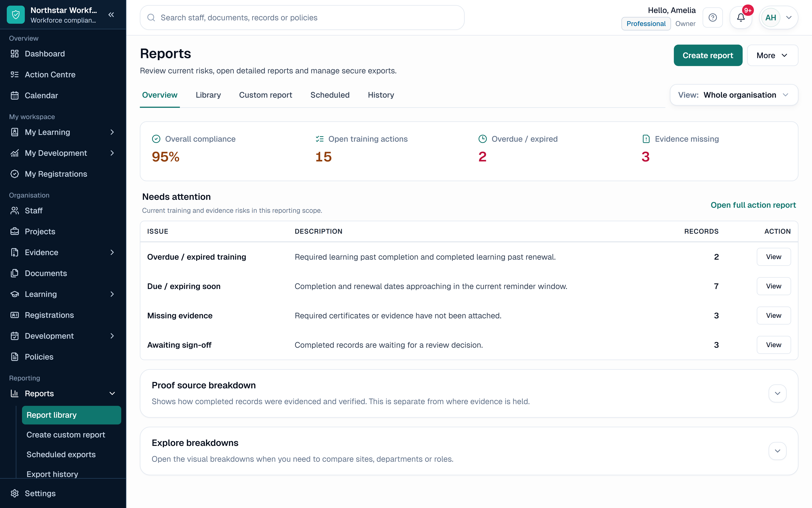Select the Overview tab
812x508 pixels.
pyautogui.click(x=160, y=95)
